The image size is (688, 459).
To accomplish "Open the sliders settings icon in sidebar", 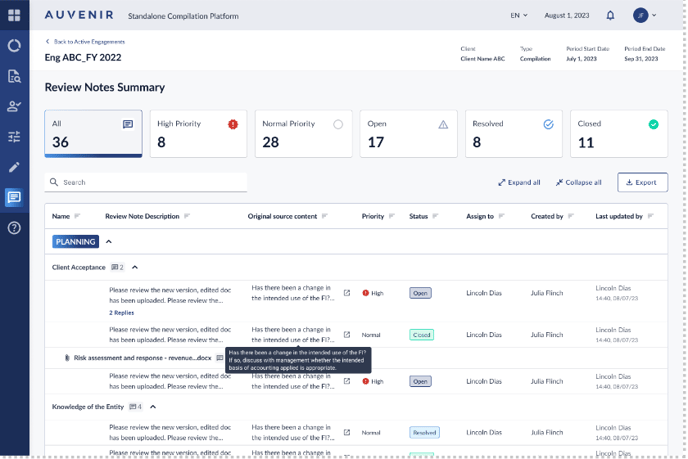I will (14, 136).
